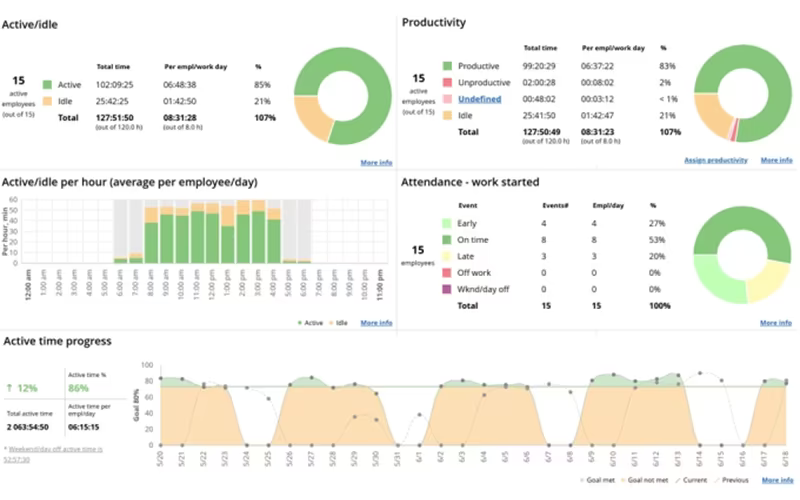Click Late percentage 20%
The image size is (800, 500).
(657, 256)
